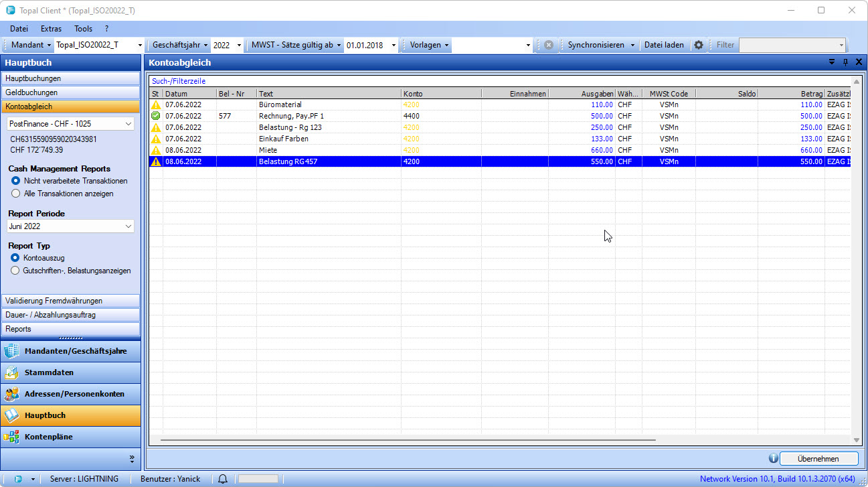Click the Übernehmen button
868x487 pixels.
pos(818,458)
